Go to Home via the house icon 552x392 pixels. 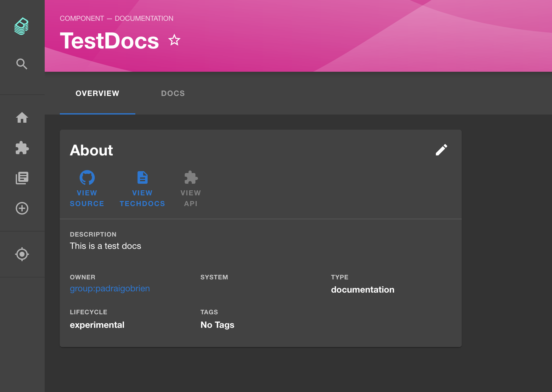tap(22, 118)
